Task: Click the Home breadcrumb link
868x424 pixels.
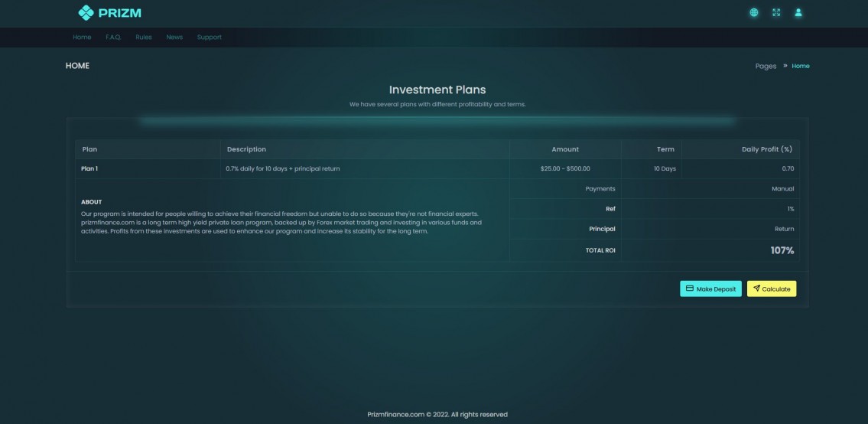Action: click(x=800, y=66)
